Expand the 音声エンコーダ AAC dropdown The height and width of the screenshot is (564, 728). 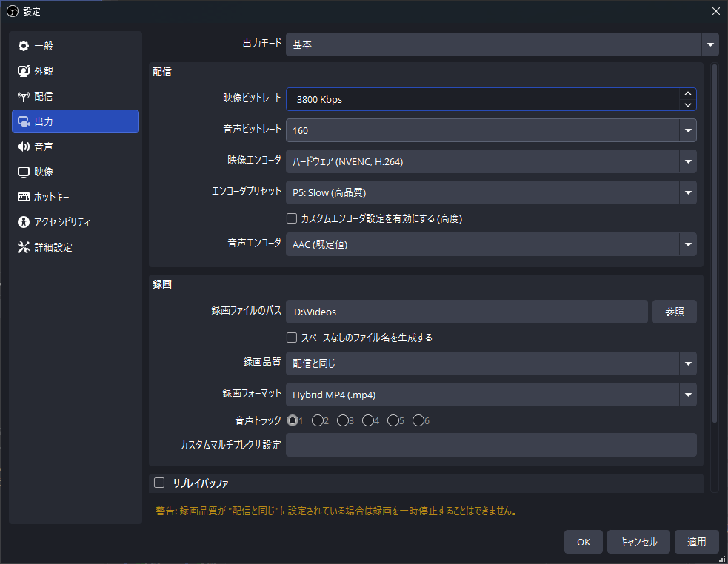[x=491, y=244]
